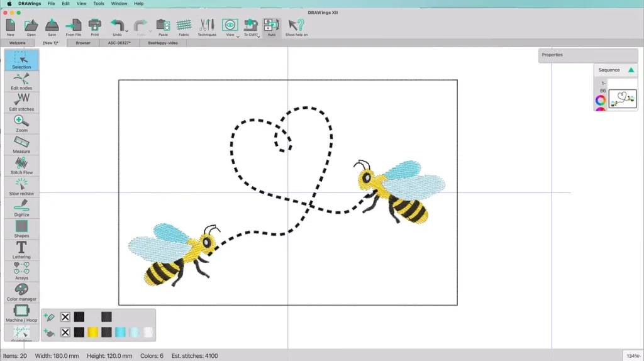Import a design with From File
Image resolution: width=644 pixels, height=361 pixels.
coord(74,28)
